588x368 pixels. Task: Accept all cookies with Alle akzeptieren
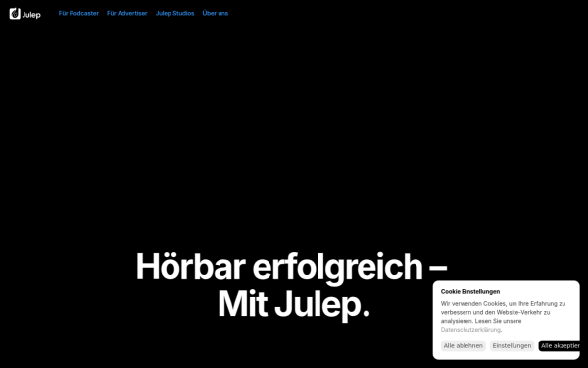[560, 345]
